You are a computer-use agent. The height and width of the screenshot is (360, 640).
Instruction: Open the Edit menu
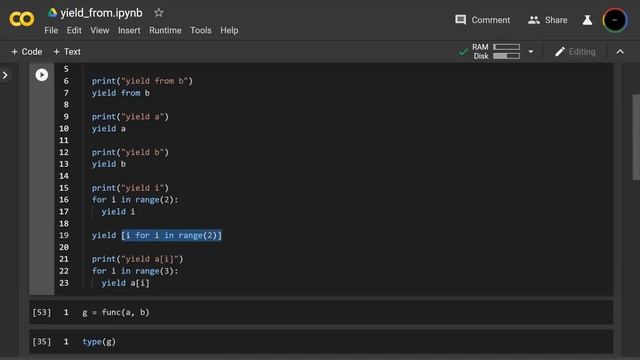74,31
